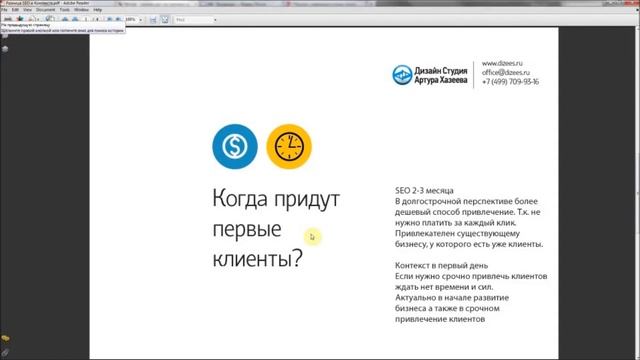640x360 pixels.
Task: Select the fit-width scrolling view icon
Action: [x=153, y=20]
